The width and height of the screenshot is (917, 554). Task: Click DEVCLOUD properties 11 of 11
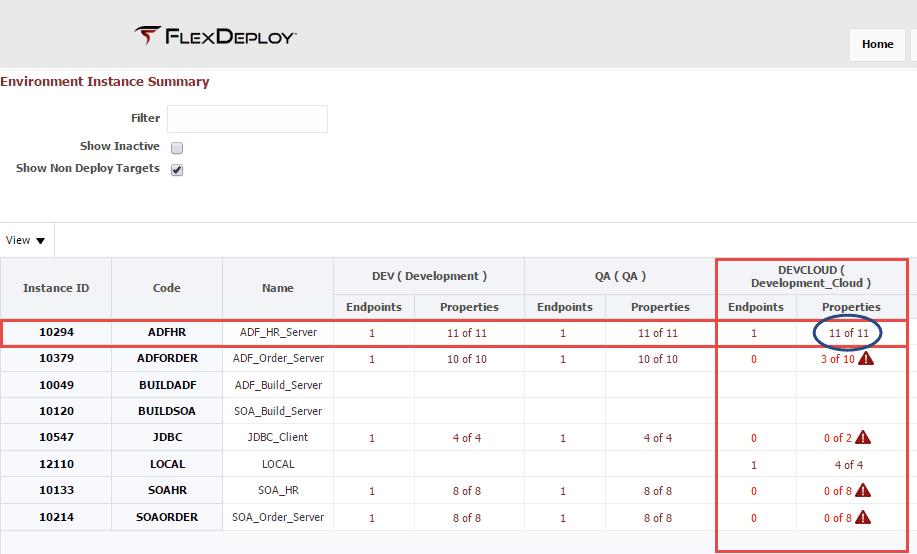849,333
